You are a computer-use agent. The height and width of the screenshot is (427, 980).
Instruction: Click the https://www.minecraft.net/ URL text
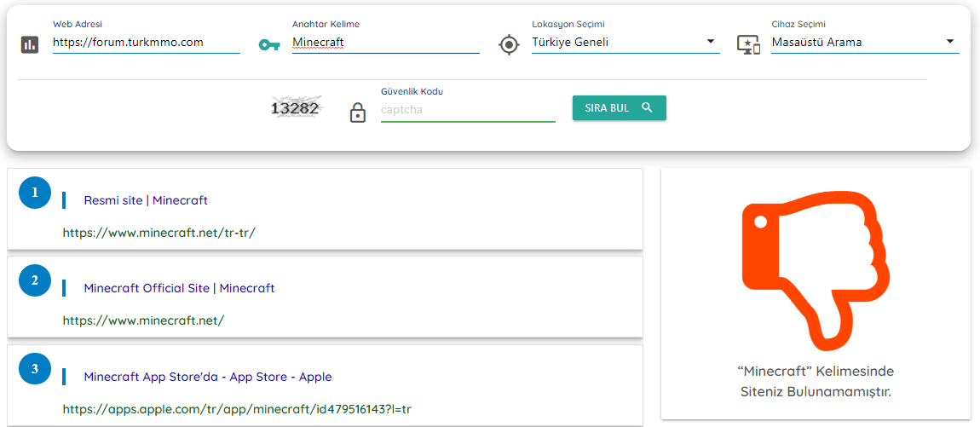tap(143, 320)
